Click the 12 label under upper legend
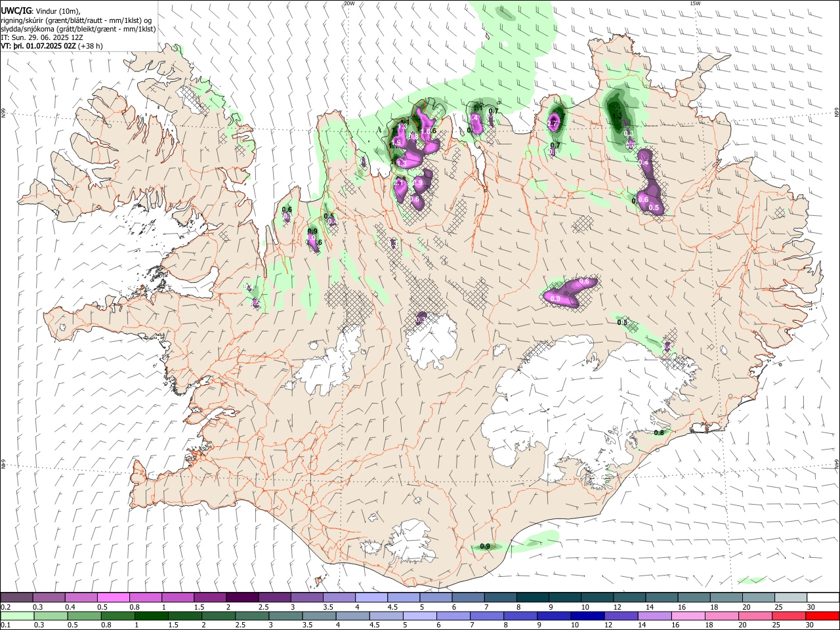The width and height of the screenshot is (840, 630). pyautogui.click(x=617, y=607)
